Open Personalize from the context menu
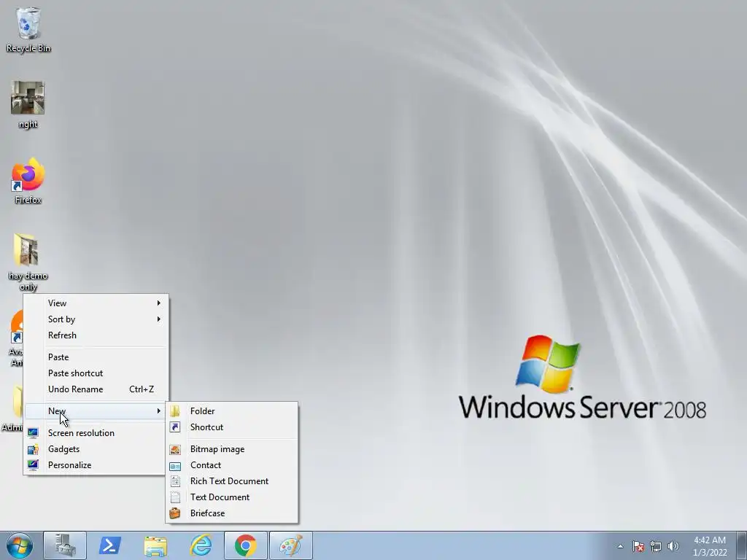 pyautogui.click(x=96, y=465)
